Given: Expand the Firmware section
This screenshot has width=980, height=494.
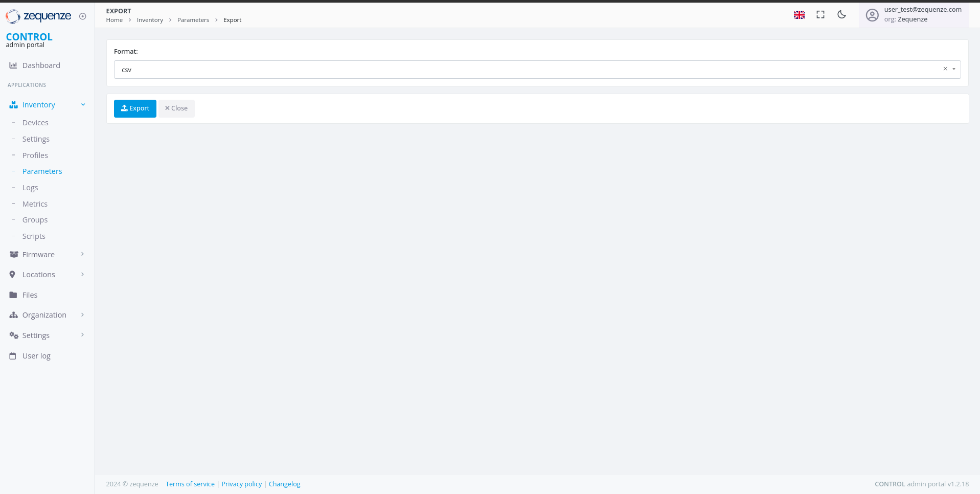Looking at the screenshot, I should click(x=82, y=254).
